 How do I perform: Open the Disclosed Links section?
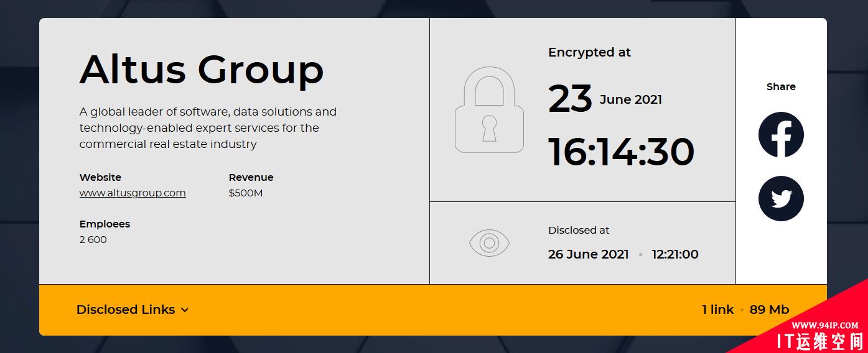pos(133,309)
